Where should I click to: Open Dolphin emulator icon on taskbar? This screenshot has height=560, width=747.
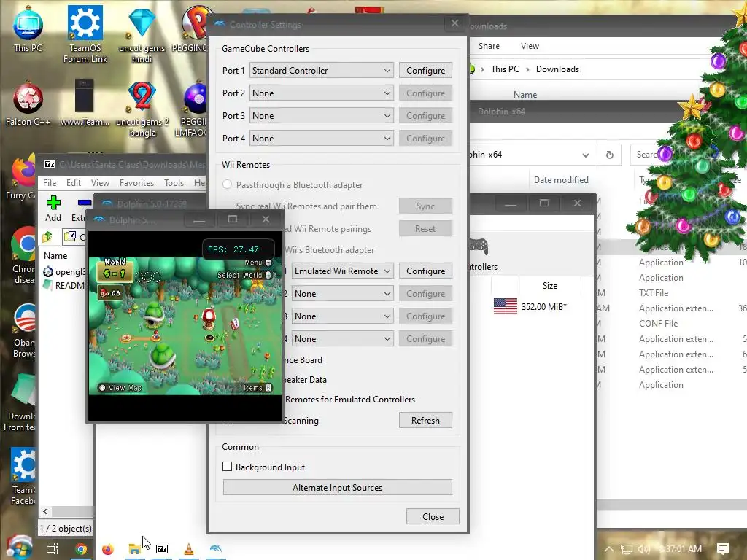(215, 548)
